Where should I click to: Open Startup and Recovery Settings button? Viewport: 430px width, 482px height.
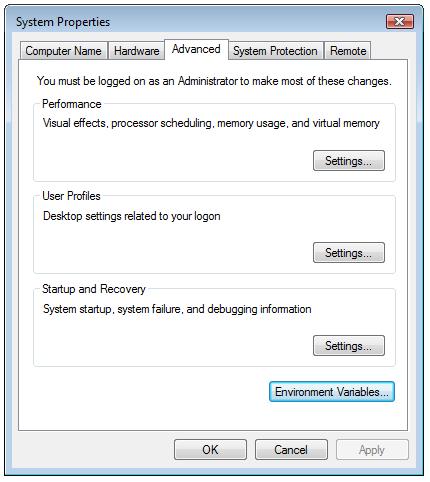tap(349, 346)
